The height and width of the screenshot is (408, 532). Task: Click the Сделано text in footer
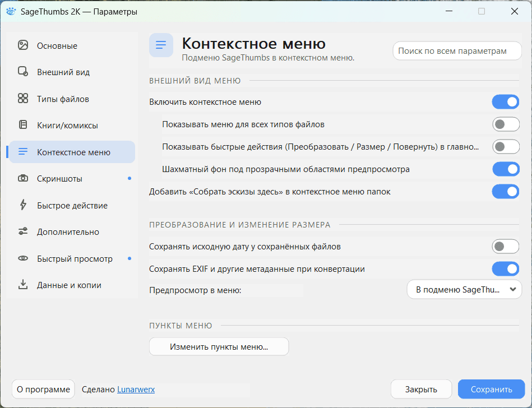click(98, 390)
